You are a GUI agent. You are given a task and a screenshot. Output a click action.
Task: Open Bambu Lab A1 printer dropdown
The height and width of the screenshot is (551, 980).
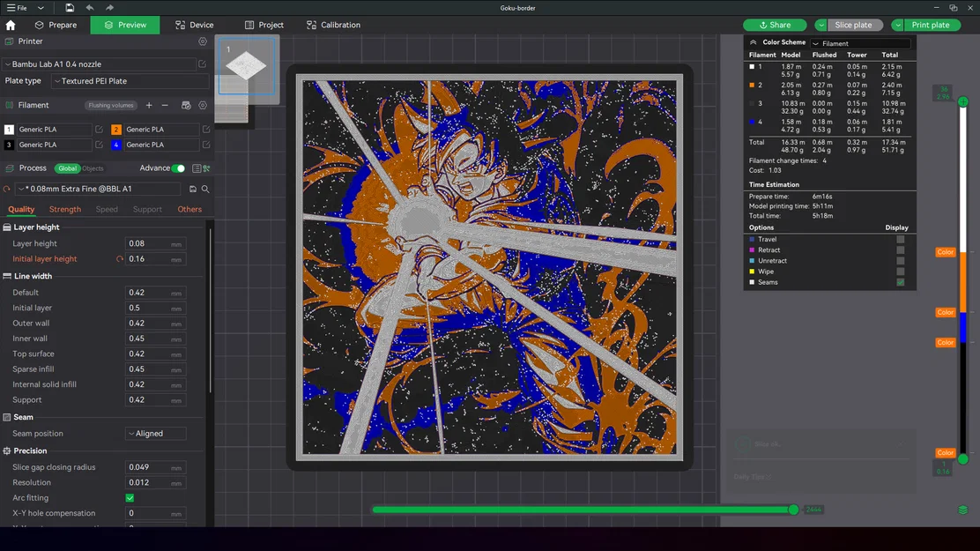(100, 63)
